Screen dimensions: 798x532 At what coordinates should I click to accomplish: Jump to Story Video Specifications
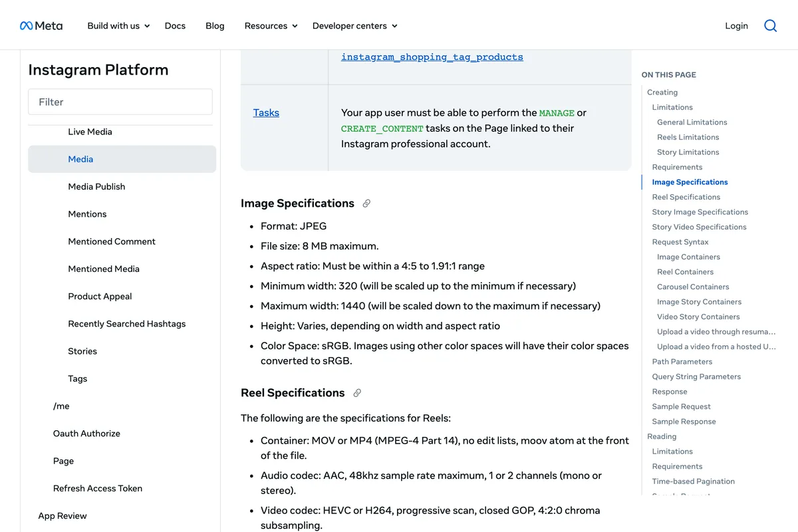[700, 227]
